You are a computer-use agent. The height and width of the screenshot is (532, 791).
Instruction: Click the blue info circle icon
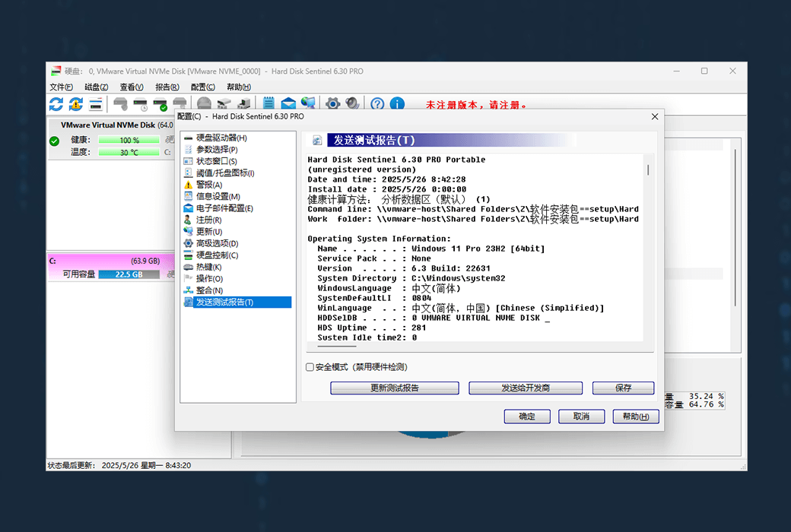[x=397, y=103]
